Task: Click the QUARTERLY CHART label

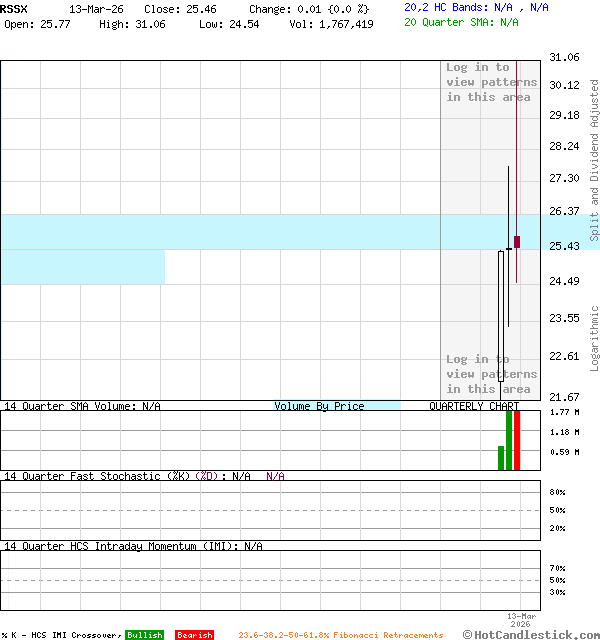Action: coord(474,406)
